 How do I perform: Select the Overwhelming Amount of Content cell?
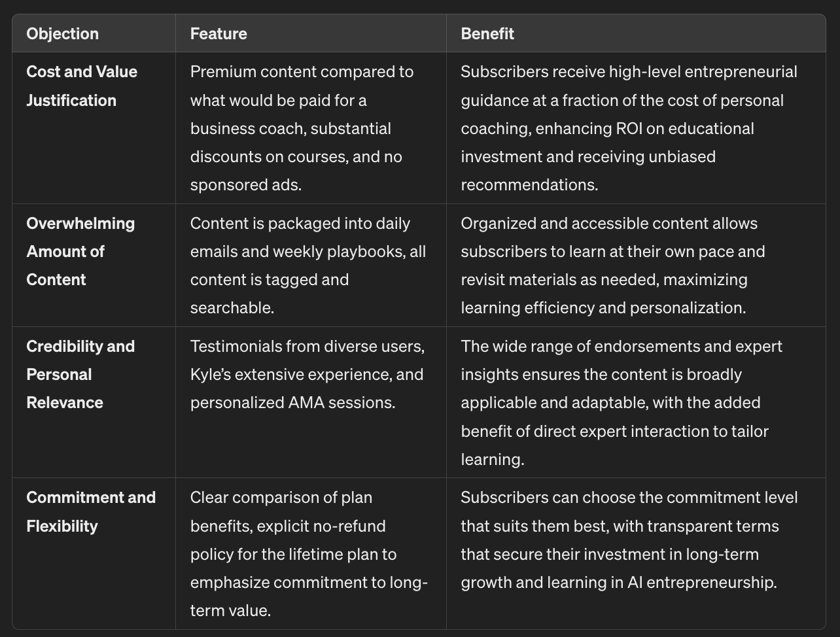coord(80,251)
